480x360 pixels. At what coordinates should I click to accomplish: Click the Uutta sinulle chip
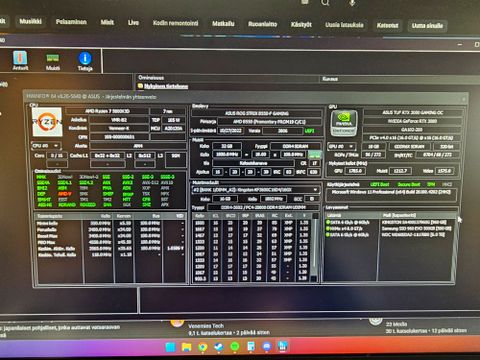pos(427,26)
